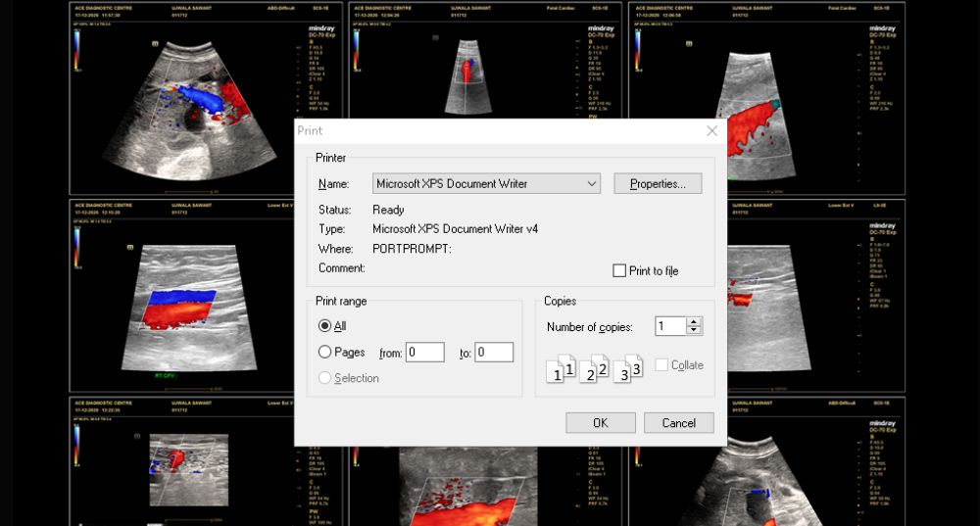Close the Print dialog with X
Image resolution: width=980 pixels, height=526 pixels.
coord(711,130)
